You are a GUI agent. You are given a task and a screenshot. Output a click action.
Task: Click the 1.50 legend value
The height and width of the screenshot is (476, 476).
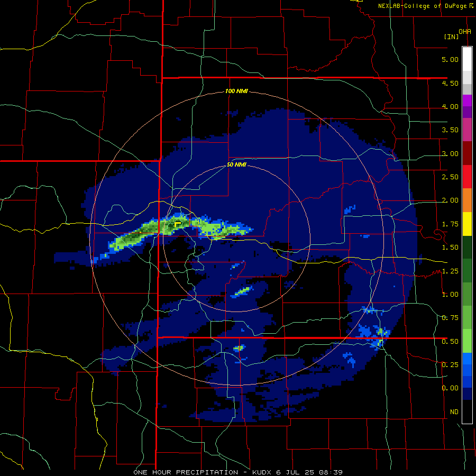(450, 248)
